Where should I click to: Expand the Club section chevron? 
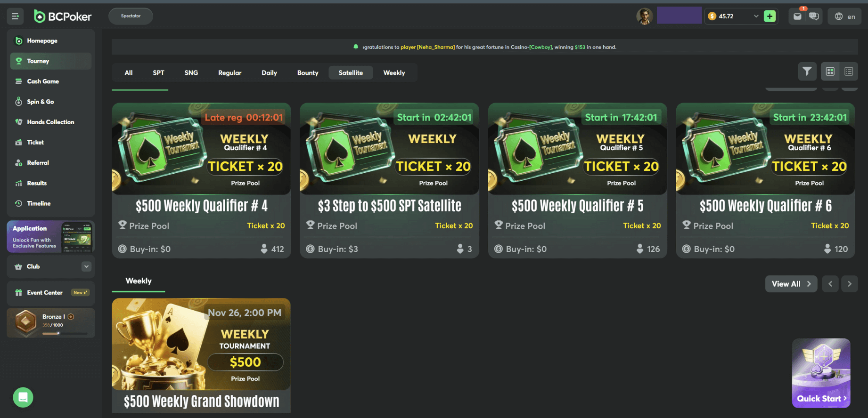pos(86,266)
